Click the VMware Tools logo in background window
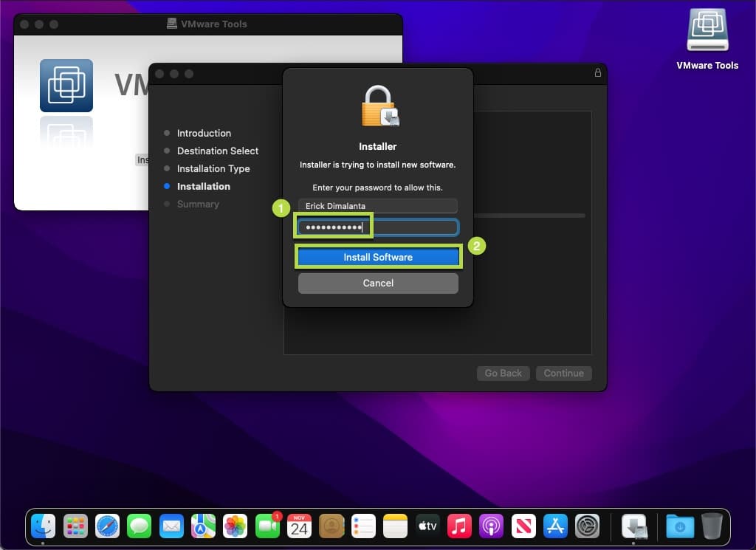756x550 pixels. pos(66,86)
